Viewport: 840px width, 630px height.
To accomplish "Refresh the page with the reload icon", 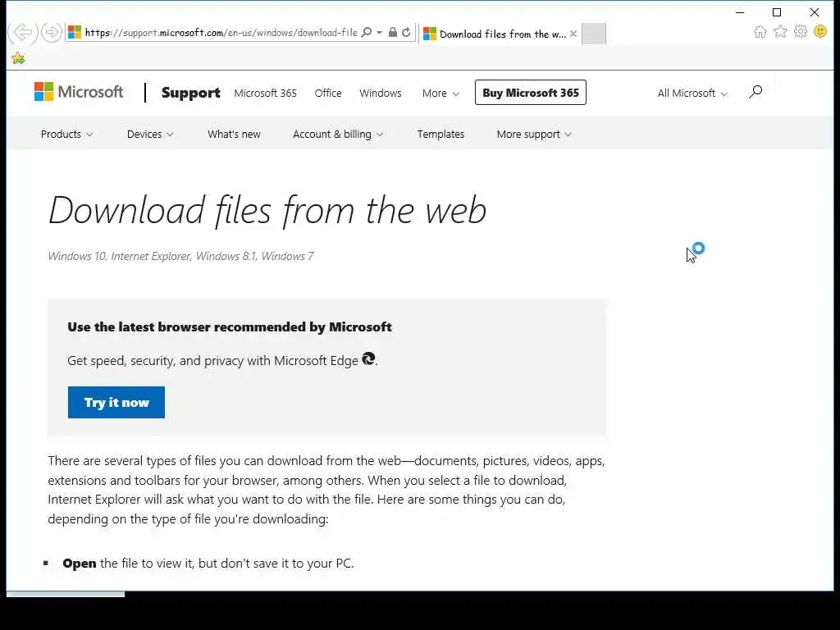I will point(406,33).
